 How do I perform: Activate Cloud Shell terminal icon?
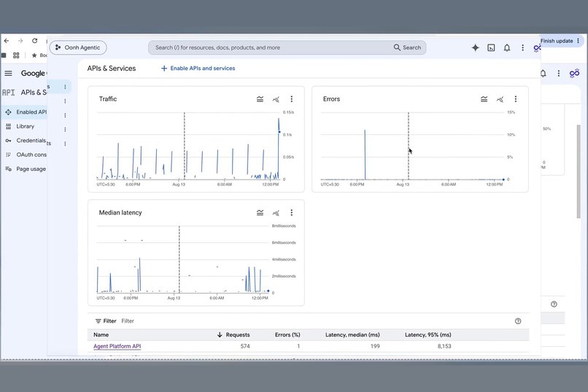click(x=491, y=47)
